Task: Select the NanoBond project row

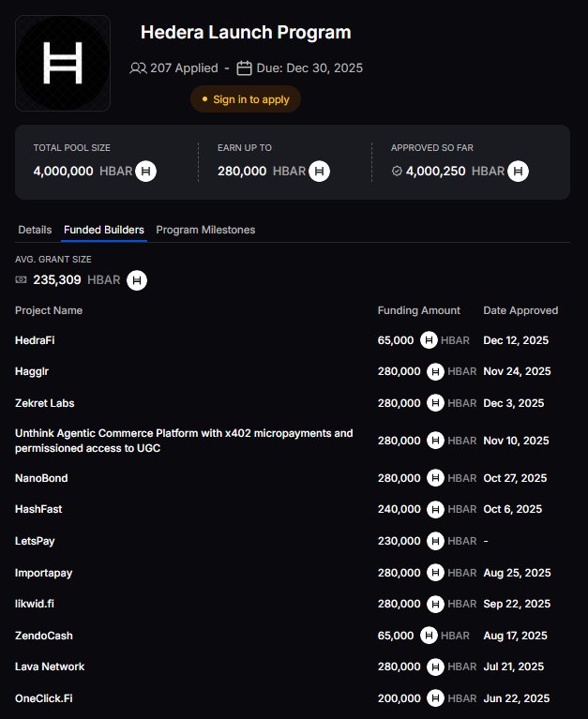Action: [41, 478]
